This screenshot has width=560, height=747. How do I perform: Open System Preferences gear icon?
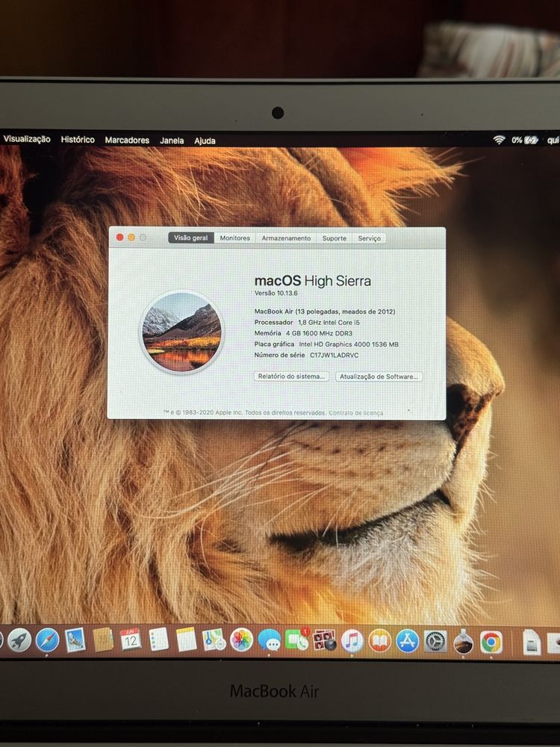click(x=436, y=641)
